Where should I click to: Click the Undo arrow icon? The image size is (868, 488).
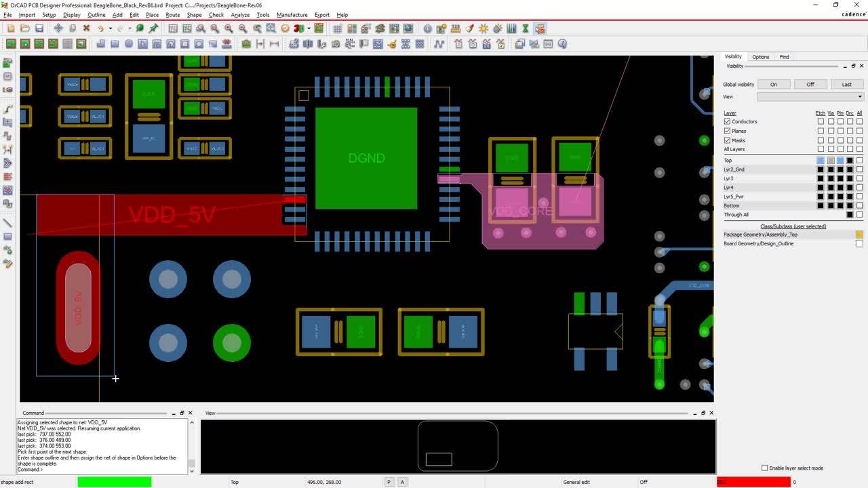pos(100,28)
